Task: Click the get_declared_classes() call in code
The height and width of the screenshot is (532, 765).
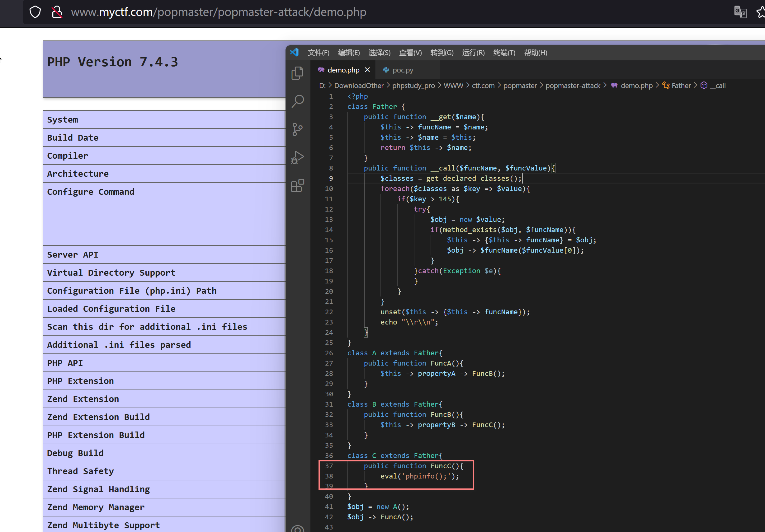Action: click(472, 179)
